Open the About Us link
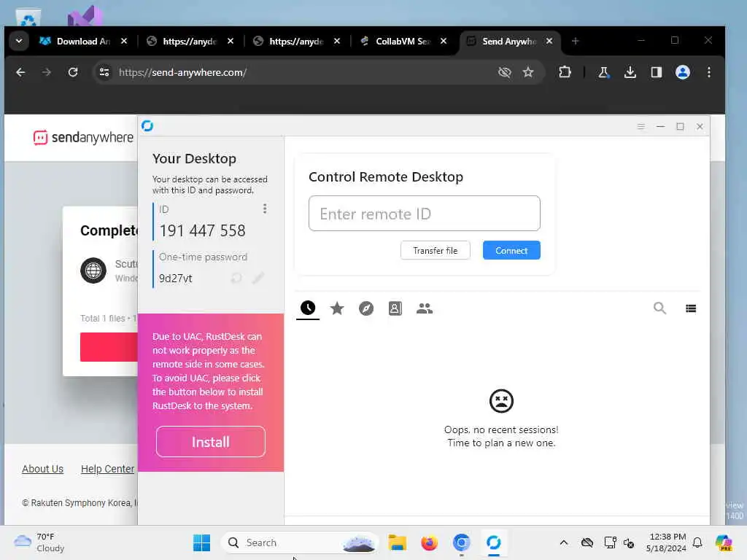The height and width of the screenshot is (560, 747). 42,469
